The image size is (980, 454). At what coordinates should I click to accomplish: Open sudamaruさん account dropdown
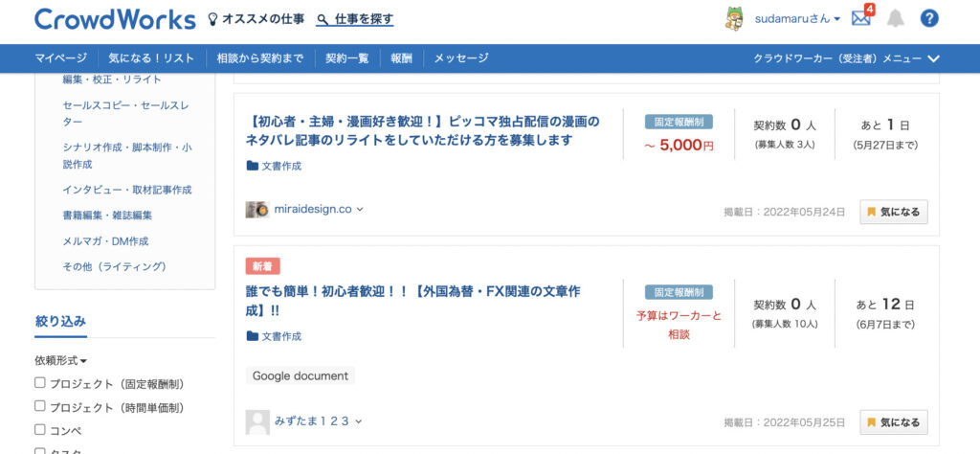click(797, 19)
